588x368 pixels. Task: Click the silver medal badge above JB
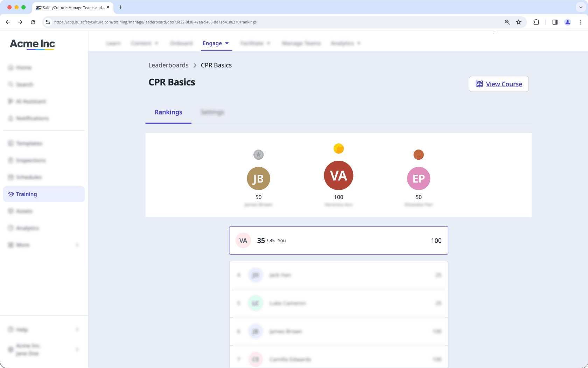coord(258,155)
